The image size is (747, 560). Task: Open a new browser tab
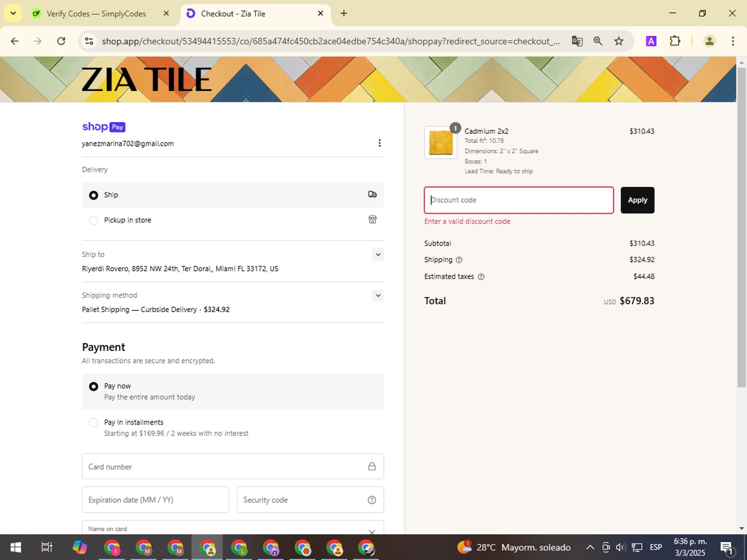(x=344, y=13)
